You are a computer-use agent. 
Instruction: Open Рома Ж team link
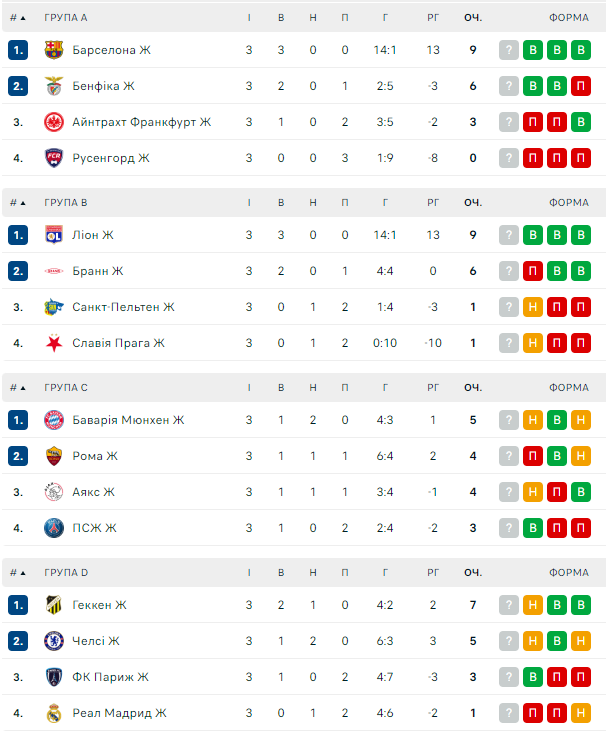95,456
